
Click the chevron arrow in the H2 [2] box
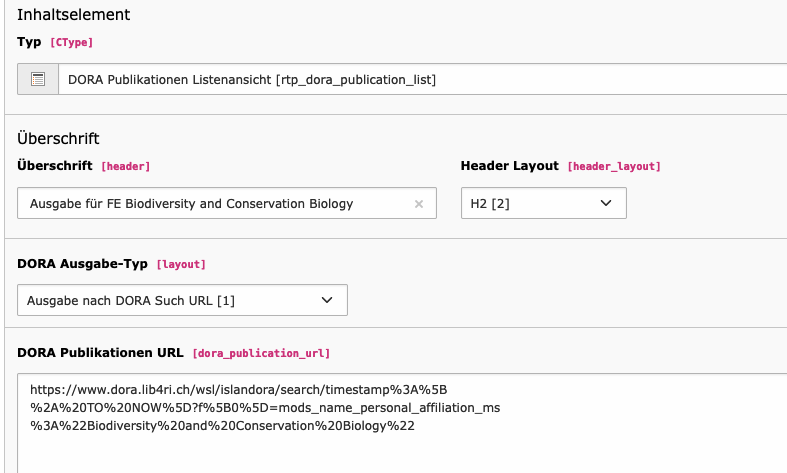pyautogui.click(x=606, y=203)
